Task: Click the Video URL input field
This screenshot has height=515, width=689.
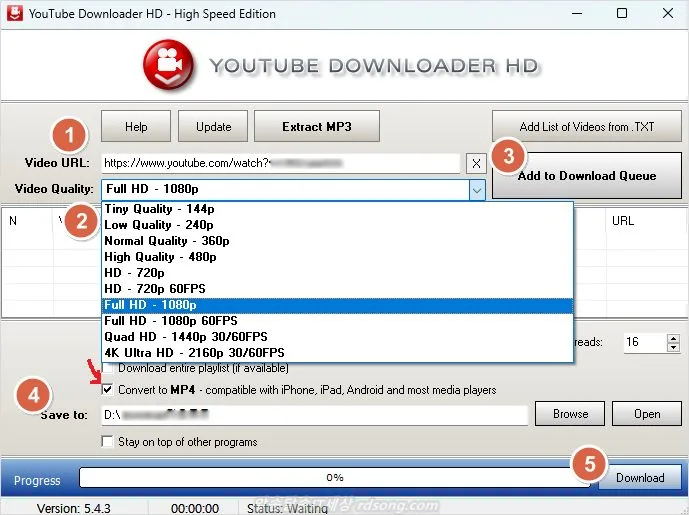Action: point(280,162)
